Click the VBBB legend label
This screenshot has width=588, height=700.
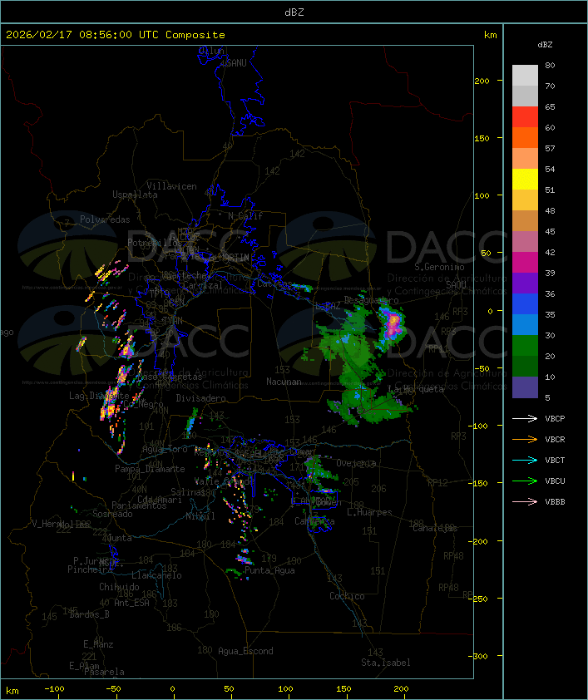point(555,502)
